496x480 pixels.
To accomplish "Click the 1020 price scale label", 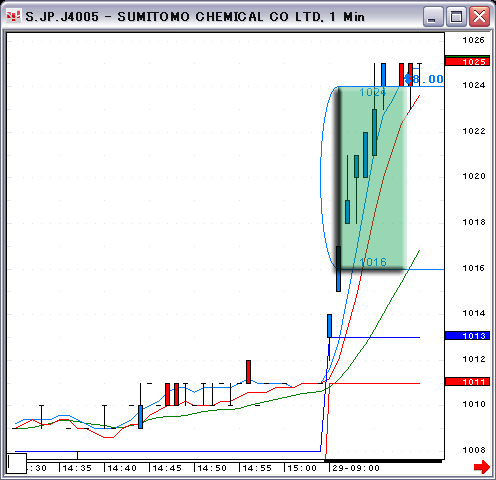I will [474, 176].
